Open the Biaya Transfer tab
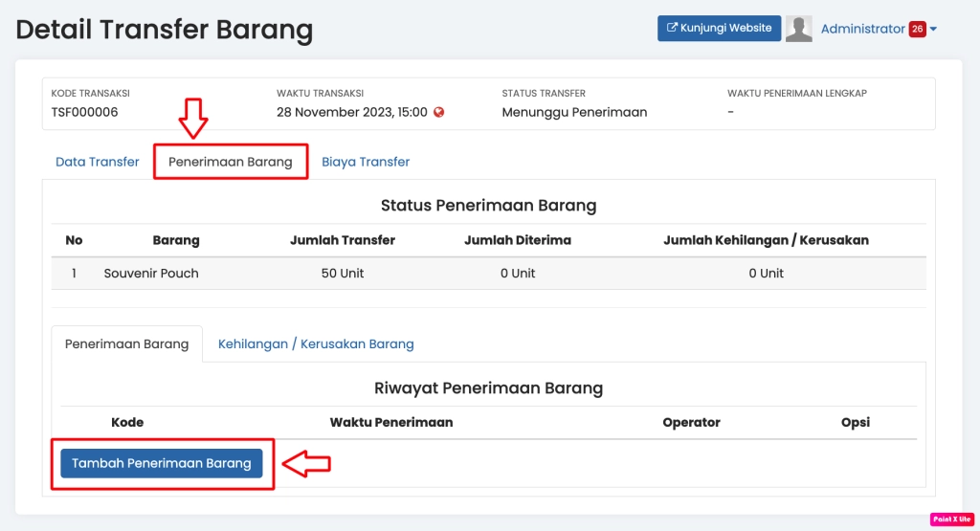The width and height of the screenshot is (980, 531). point(366,162)
